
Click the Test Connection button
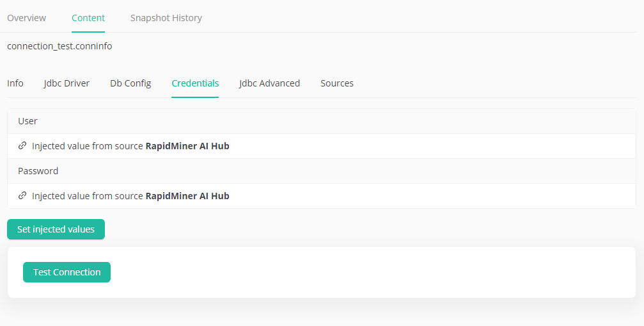coord(67,272)
